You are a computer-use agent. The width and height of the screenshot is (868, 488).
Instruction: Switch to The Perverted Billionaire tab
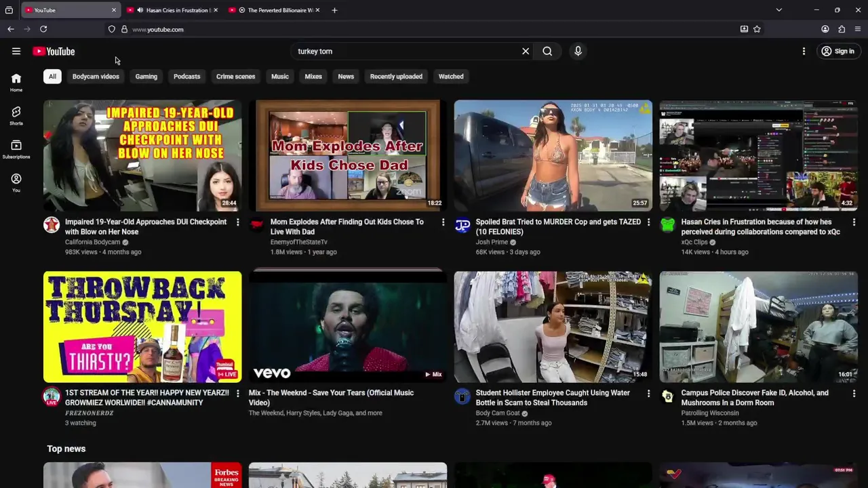pyautogui.click(x=275, y=10)
